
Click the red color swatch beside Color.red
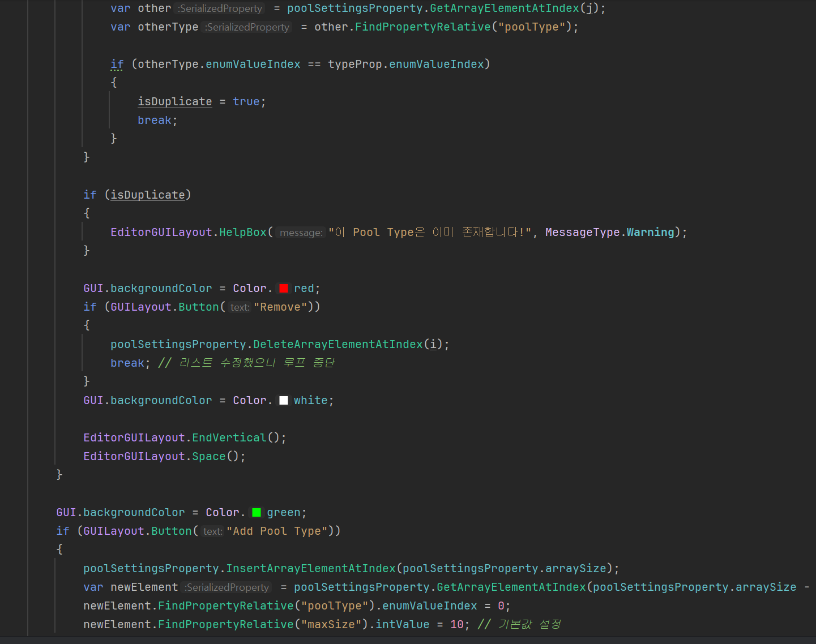pos(284,289)
